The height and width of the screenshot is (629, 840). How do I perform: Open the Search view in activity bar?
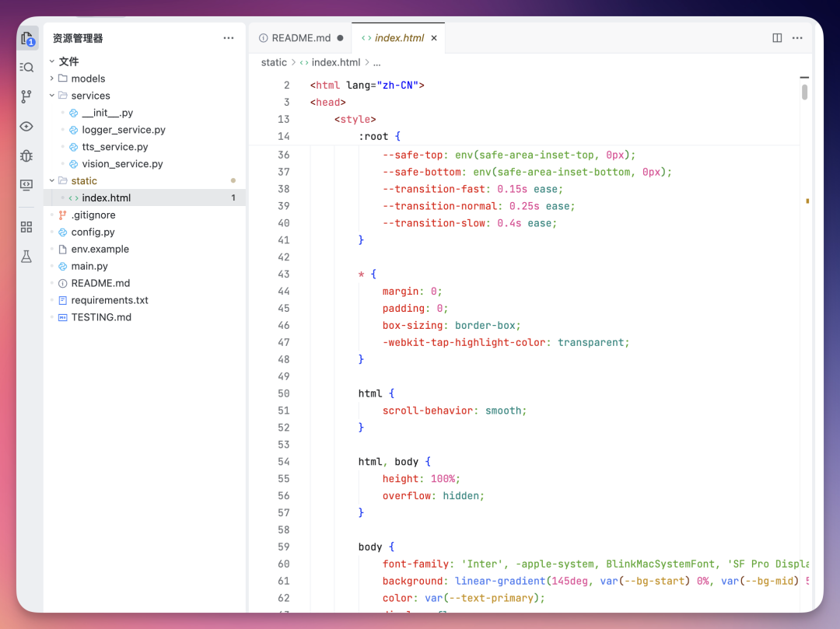(x=27, y=68)
